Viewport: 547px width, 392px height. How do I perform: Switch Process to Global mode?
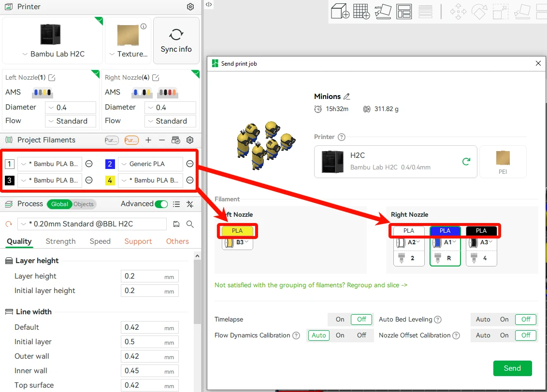[59, 204]
